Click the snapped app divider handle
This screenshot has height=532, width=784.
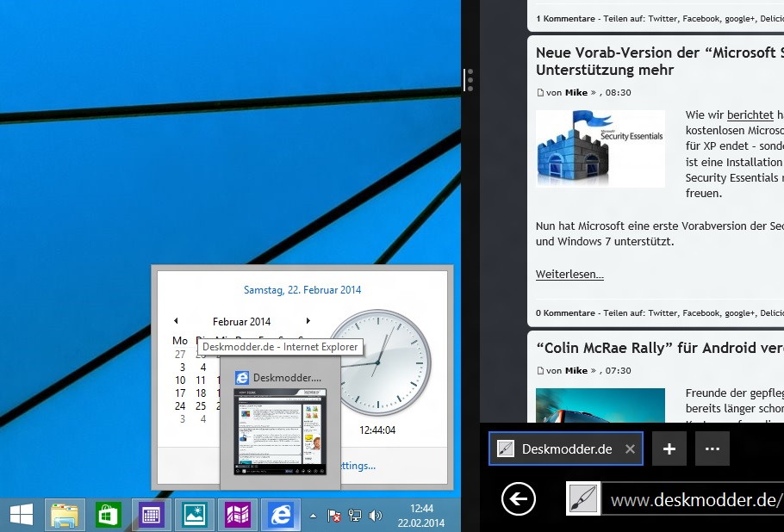click(x=469, y=80)
